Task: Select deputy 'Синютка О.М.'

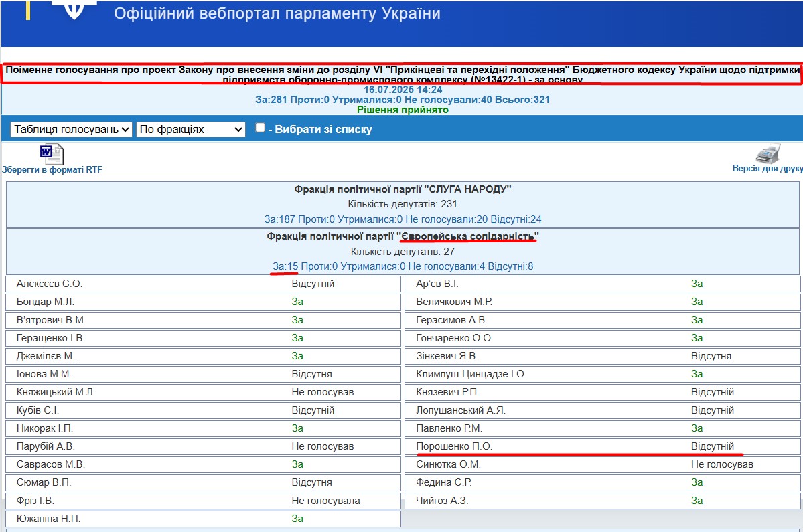Action: click(448, 464)
